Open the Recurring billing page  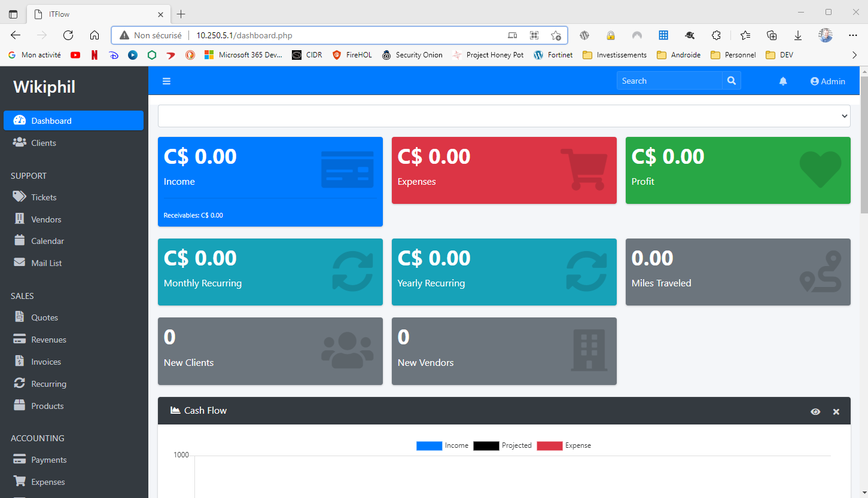[x=48, y=383]
